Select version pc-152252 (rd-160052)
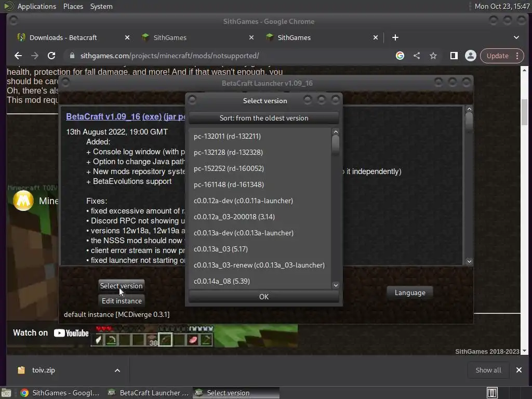 click(x=260, y=169)
